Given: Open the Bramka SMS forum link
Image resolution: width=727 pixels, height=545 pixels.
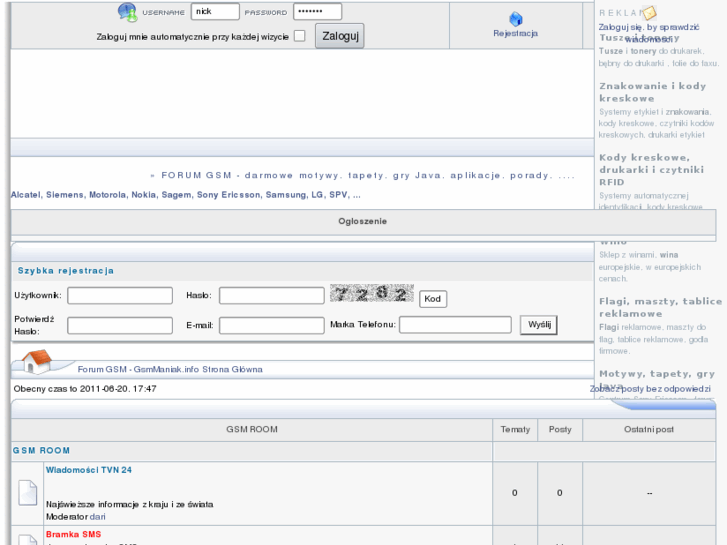Looking at the screenshot, I should pyautogui.click(x=73, y=534).
